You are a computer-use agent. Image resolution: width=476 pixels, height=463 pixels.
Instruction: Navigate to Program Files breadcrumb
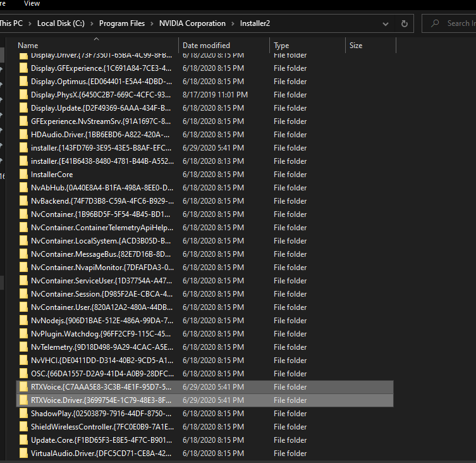[122, 23]
